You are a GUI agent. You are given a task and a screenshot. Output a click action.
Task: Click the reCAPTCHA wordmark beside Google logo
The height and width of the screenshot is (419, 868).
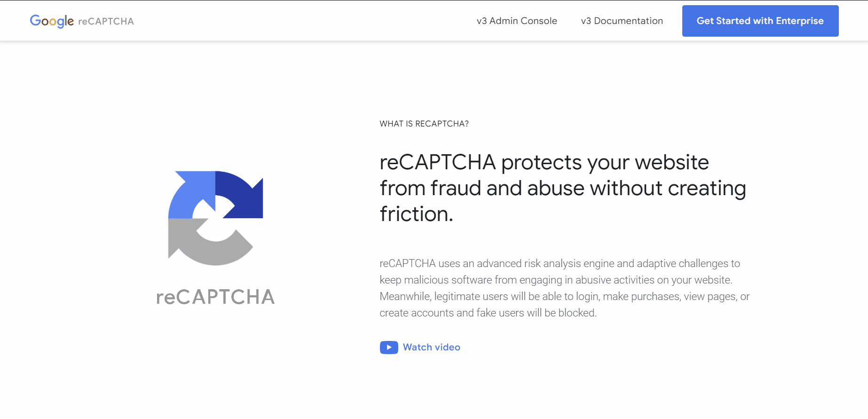point(106,21)
